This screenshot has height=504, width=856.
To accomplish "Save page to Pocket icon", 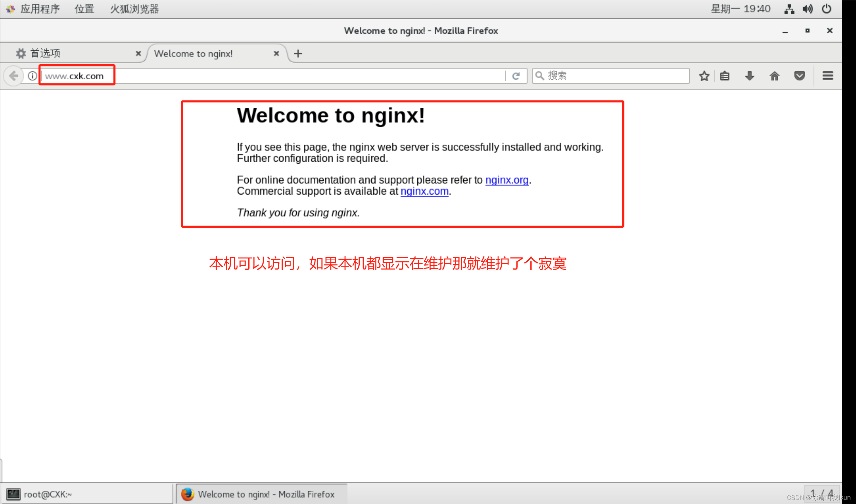I will [799, 76].
